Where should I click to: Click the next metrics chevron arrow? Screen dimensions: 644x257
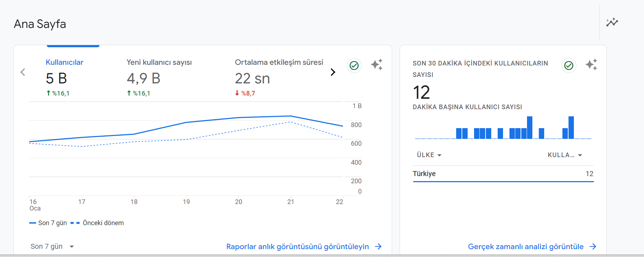coord(333,72)
